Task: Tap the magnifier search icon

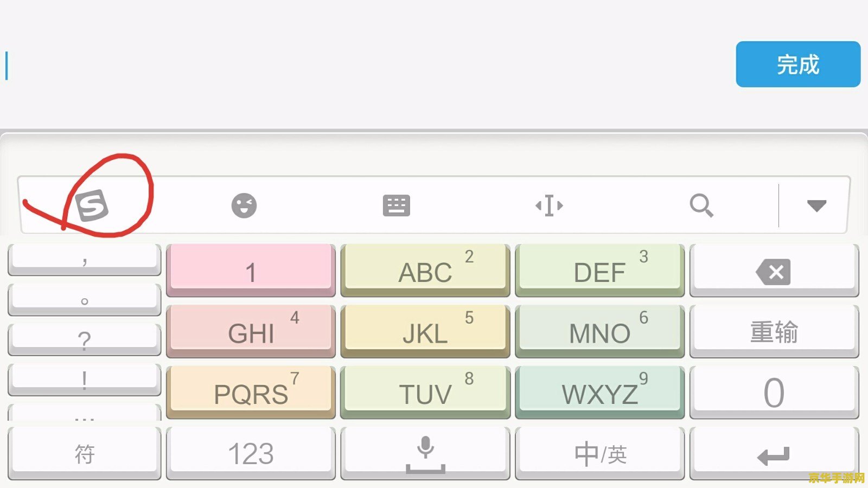Action: point(701,206)
